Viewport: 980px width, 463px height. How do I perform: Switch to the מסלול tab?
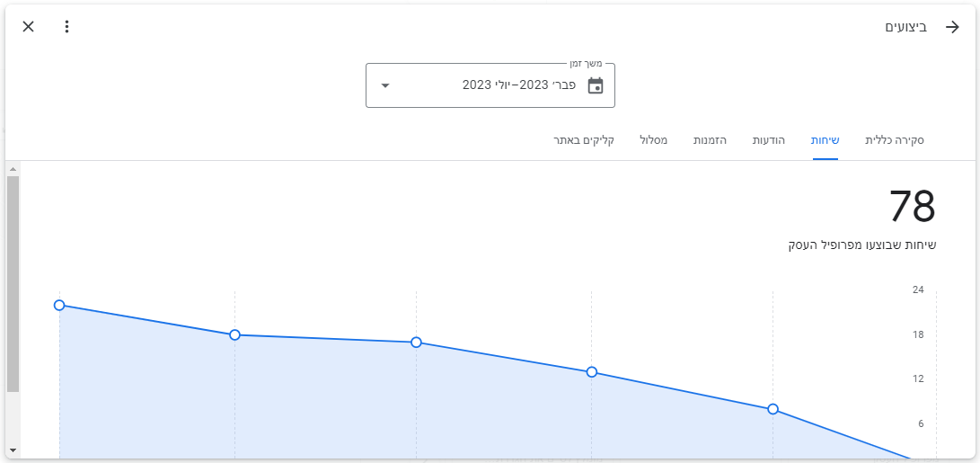click(x=653, y=141)
